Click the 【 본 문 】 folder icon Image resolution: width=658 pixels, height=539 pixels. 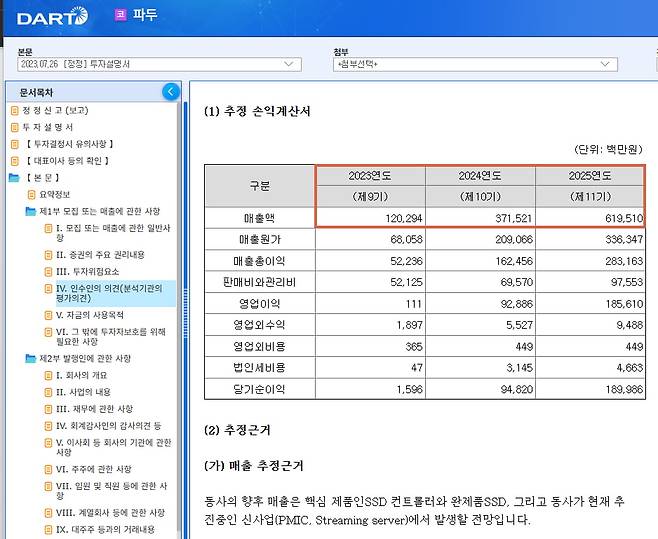tap(14, 177)
